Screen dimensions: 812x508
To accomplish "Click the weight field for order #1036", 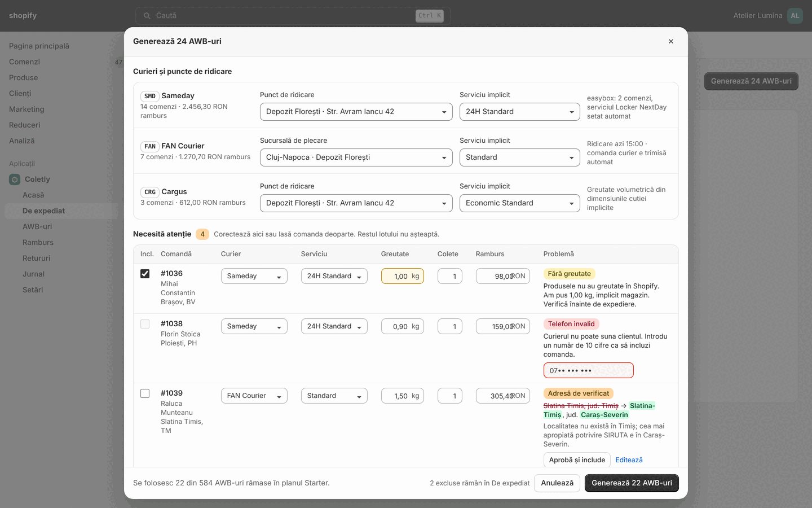I will coord(403,276).
